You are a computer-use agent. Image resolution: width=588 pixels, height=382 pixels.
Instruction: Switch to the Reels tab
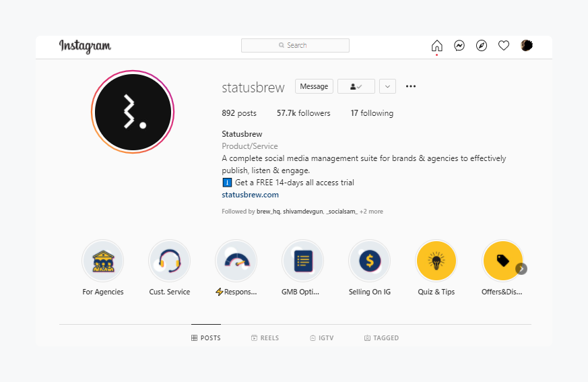[x=265, y=338]
